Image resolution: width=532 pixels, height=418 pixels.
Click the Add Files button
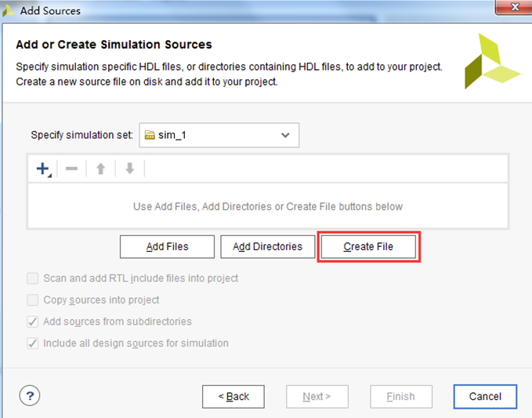click(167, 246)
